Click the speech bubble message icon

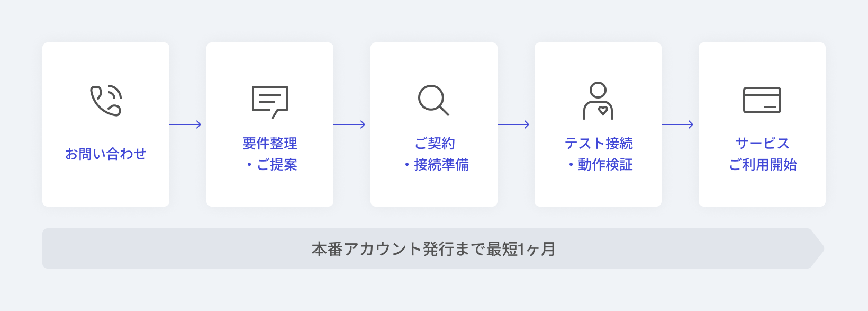click(x=270, y=102)
